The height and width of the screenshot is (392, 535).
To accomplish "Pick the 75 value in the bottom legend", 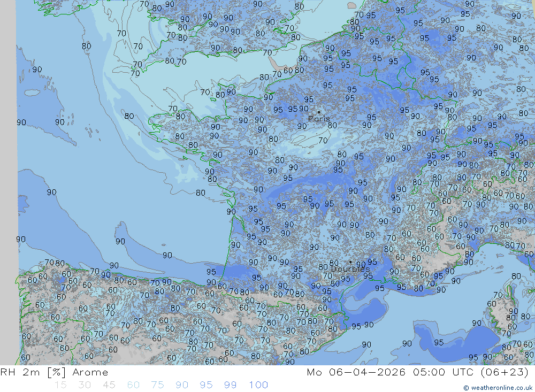I will tap(157, 385).
